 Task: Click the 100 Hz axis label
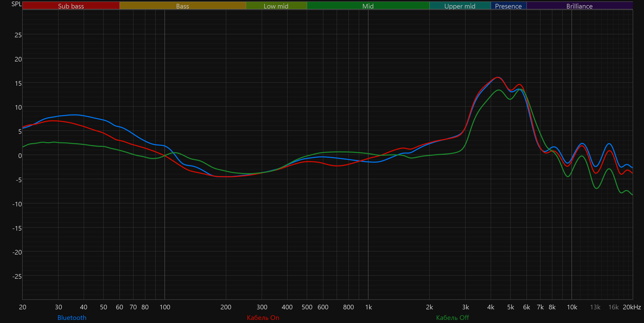[165, 307]
